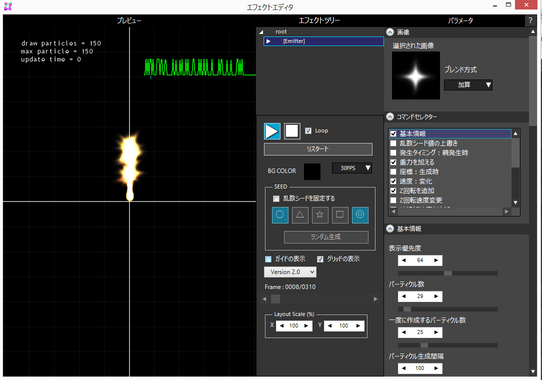This screenshot has width=542, height=380.
Task: Increase パーティクル数 with right arrow
Action: 436,296
